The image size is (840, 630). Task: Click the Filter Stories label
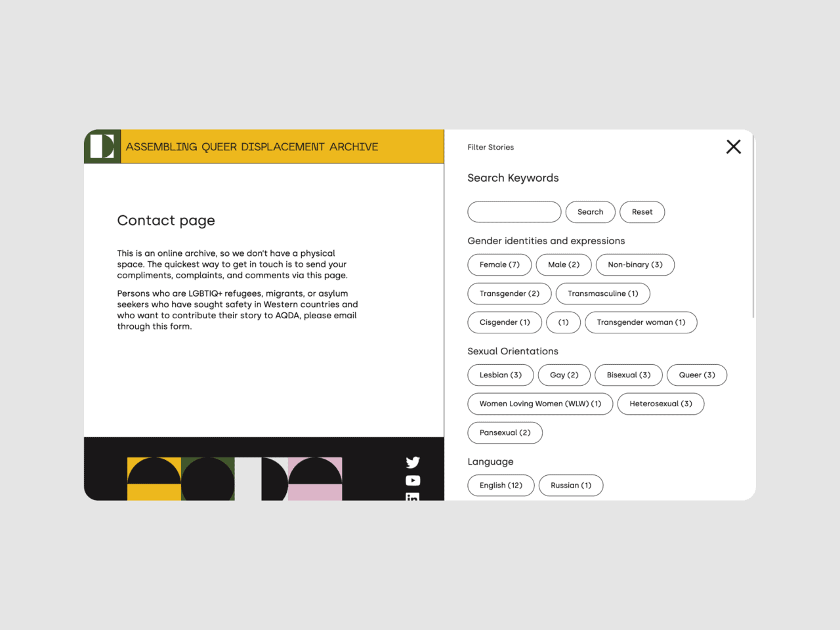coord(490,147)
